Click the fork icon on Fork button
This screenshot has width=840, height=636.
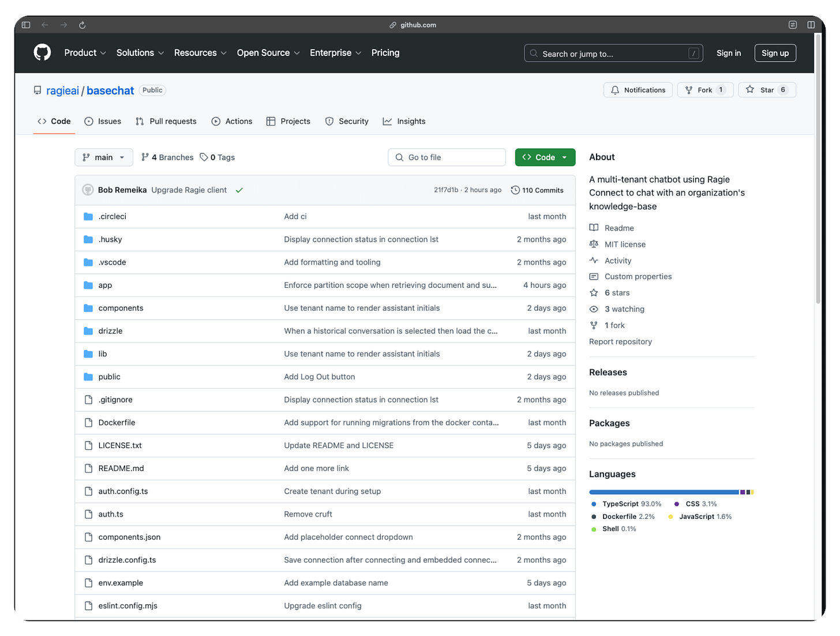tap(689, 90)
